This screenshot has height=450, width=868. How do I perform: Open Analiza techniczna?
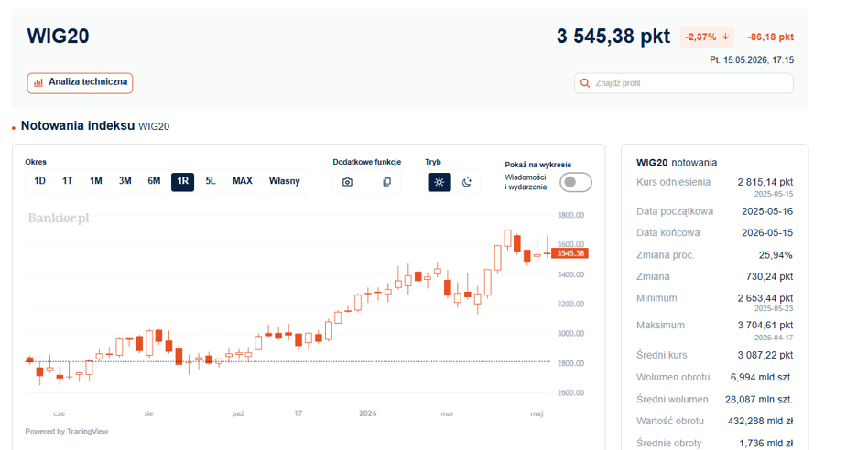tap(80, 83)
